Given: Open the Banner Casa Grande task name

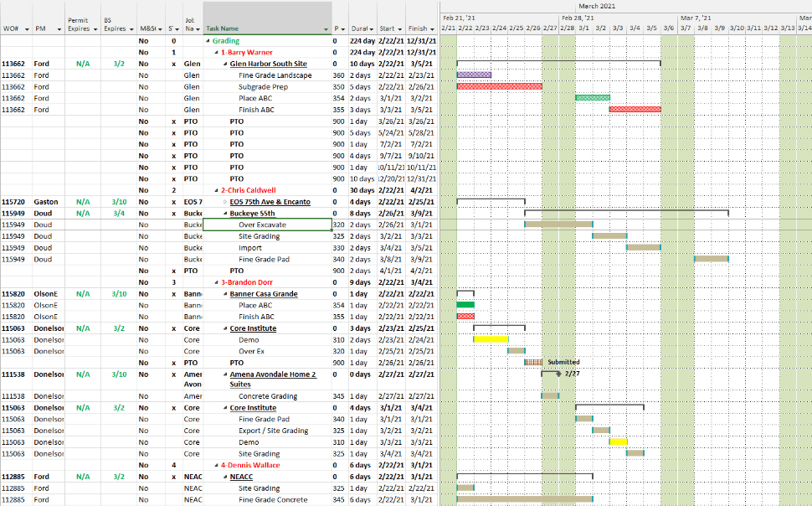Looking at the screenshot, I should [x=264, y=294].
